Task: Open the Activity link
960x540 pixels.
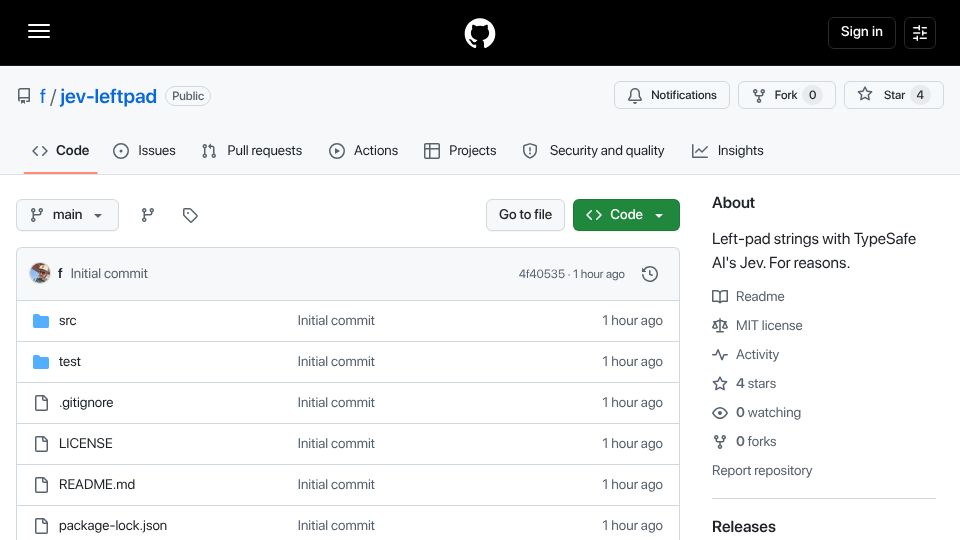Action: tap(757, 354)
